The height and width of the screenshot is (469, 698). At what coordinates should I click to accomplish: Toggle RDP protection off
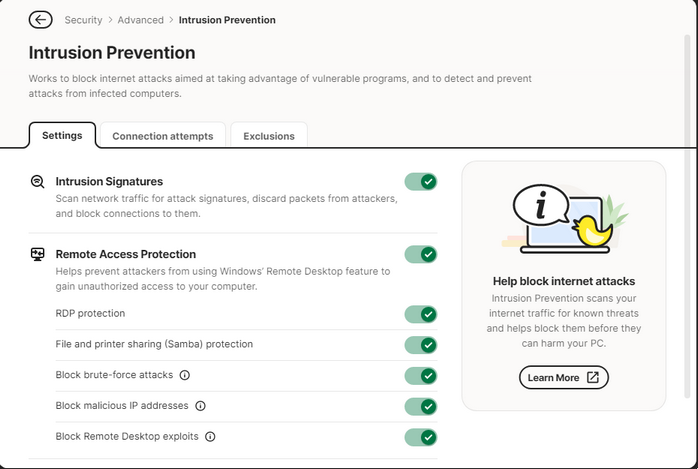pyautogui.click(x=421, y=315)
